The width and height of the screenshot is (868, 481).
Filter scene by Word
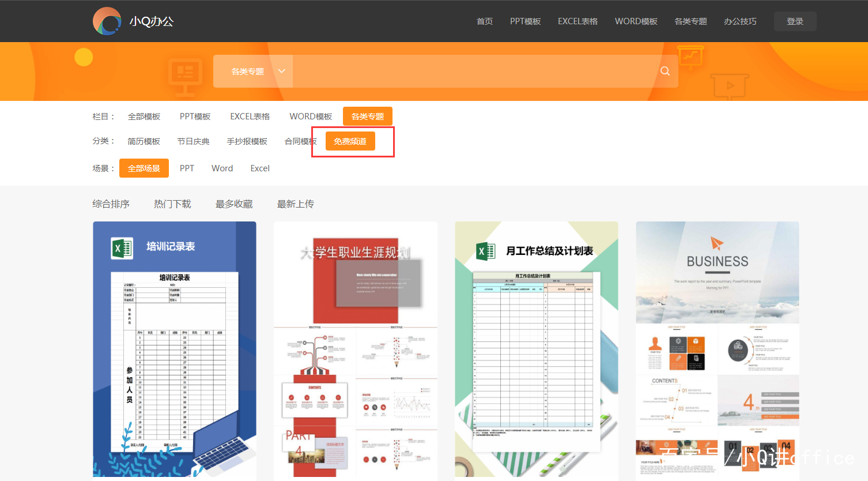[x=222, y=168]
